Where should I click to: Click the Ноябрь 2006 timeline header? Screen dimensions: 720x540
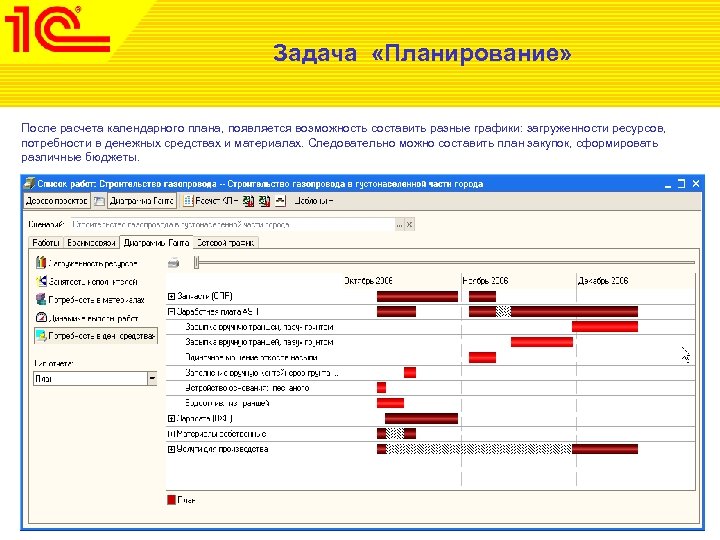pyautogui.click(x=485, y=281)
